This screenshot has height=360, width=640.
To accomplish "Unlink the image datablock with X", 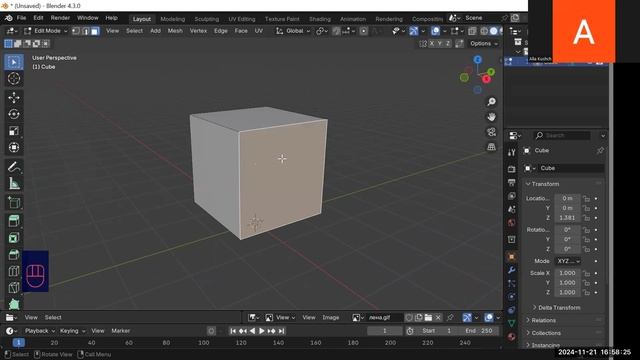I will (438, 318).
